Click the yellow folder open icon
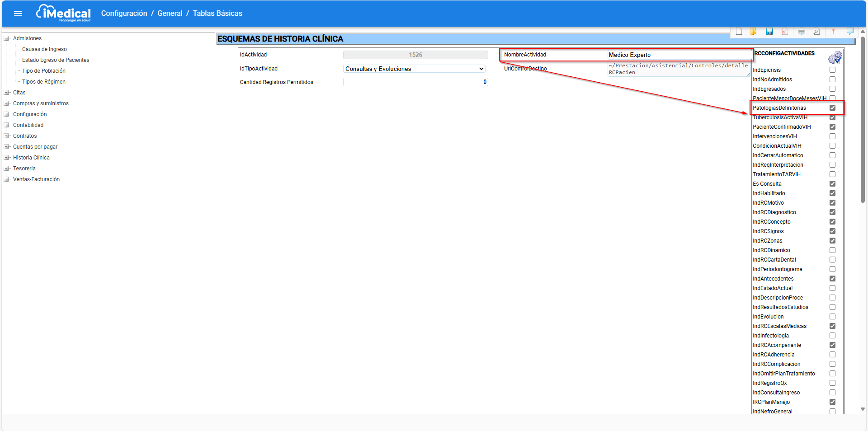 [x=754, y=31]
